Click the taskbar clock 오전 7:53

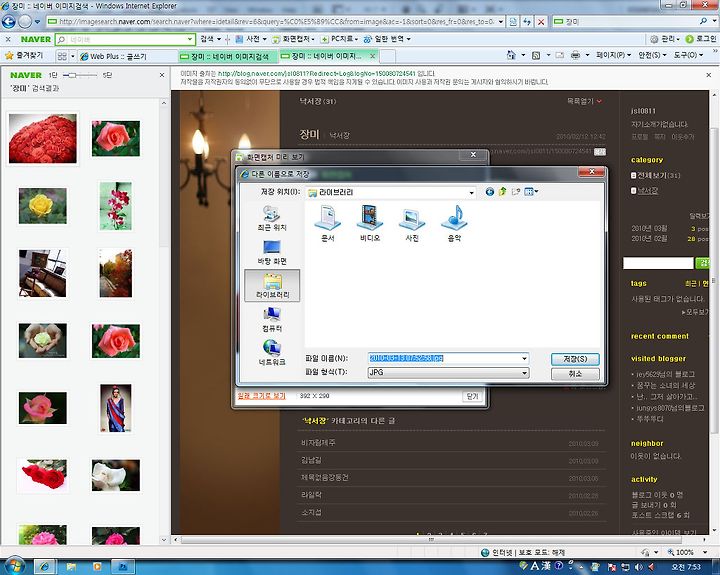[686, 567]
